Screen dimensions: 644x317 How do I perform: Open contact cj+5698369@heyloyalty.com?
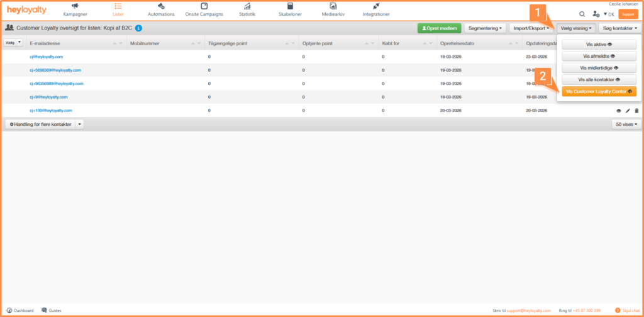pos(55,70)
